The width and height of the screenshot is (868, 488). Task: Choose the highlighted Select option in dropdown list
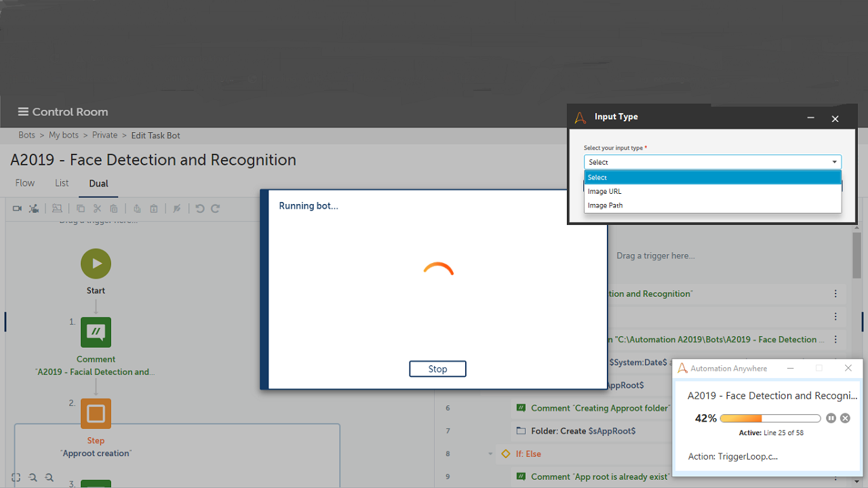(x=713, y=178)
